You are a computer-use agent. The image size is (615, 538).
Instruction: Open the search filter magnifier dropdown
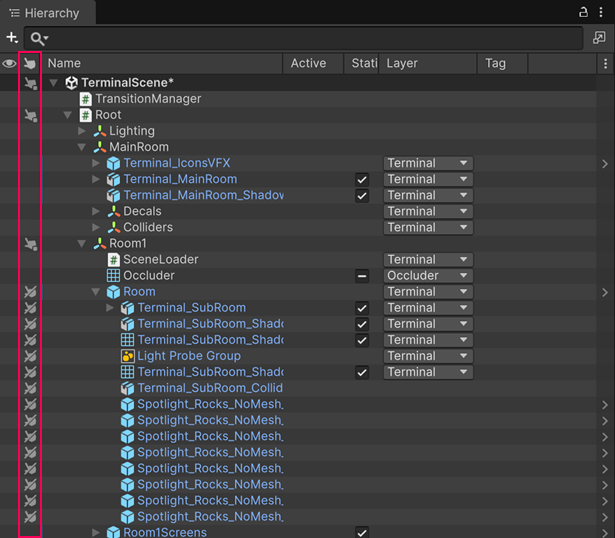pos(39,38)
